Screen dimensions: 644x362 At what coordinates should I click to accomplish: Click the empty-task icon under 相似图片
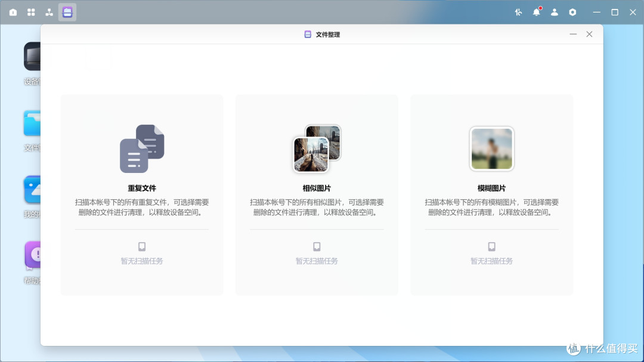(x=317, y=246)
